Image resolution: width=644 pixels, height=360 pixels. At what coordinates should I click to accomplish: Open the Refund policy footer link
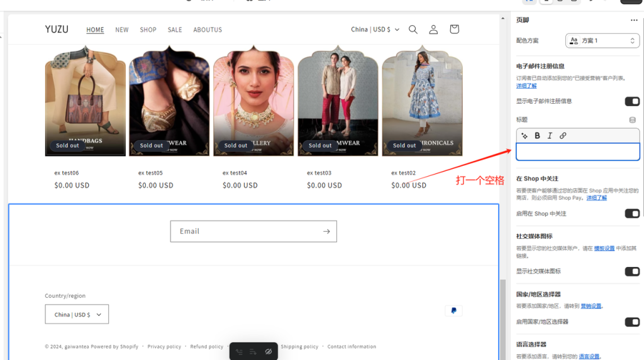pyautogui.click(x=206, y=347)
